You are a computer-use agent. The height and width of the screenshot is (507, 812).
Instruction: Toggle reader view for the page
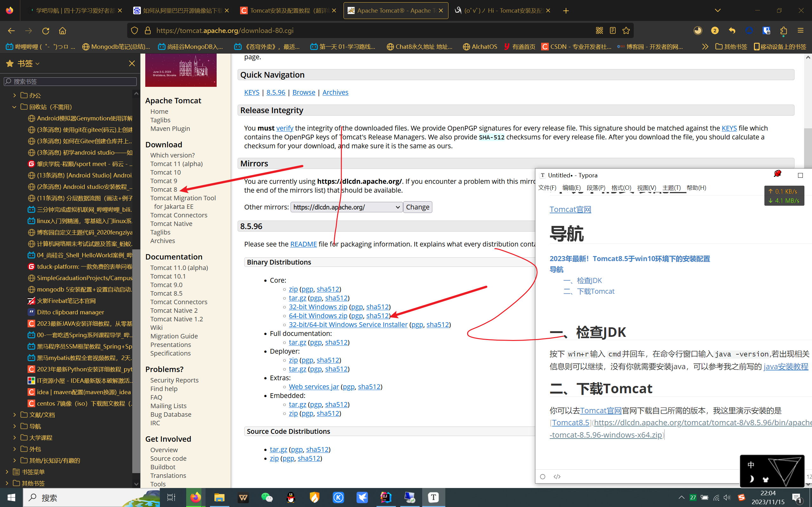tap(613, 30)
